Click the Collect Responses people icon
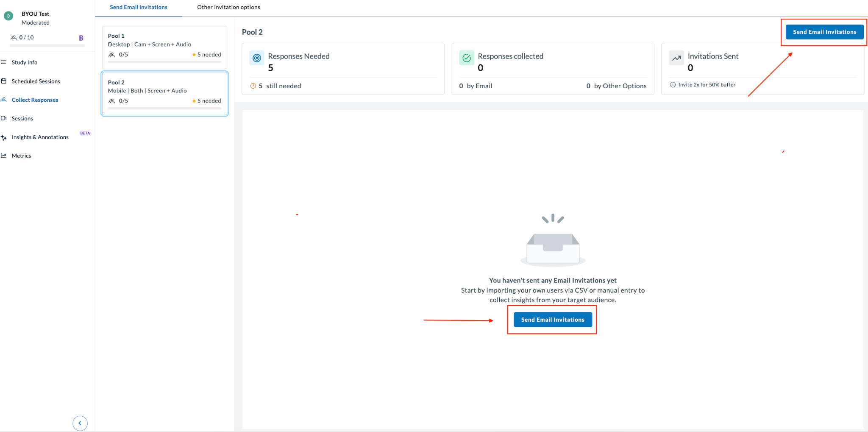Screen dimensions: 868x432 click(x=4, y=100)
